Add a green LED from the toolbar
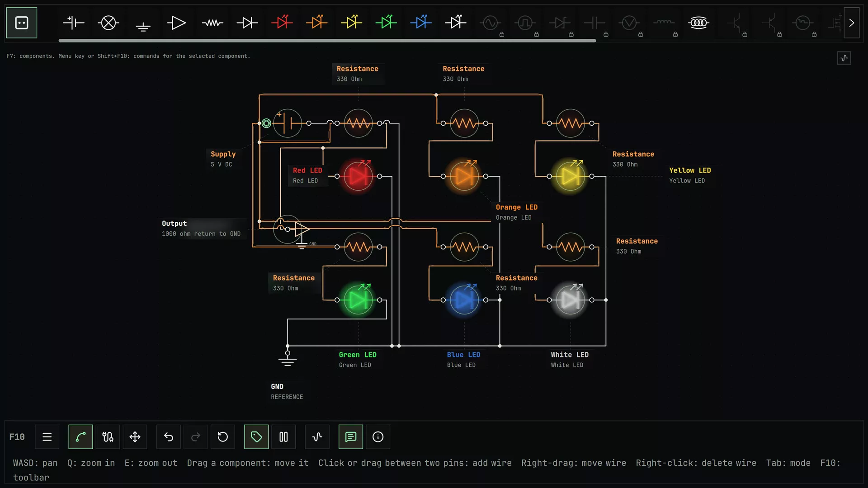The height and width of the screenshot is (488, 868). pos(386,23)
